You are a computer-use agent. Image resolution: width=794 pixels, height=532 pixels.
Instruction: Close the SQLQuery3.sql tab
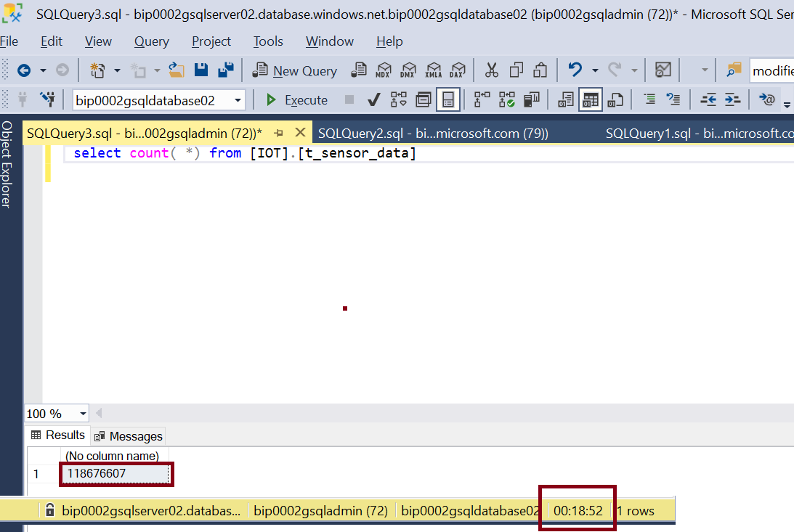(300, 133)
